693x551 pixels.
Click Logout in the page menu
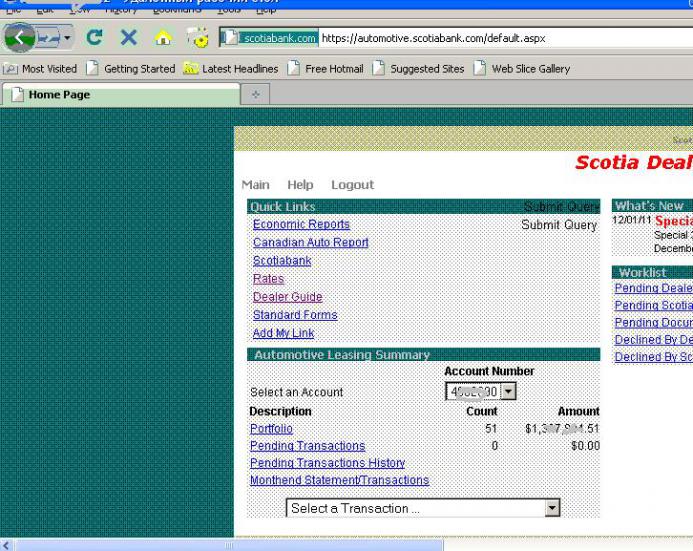(352, 185)
